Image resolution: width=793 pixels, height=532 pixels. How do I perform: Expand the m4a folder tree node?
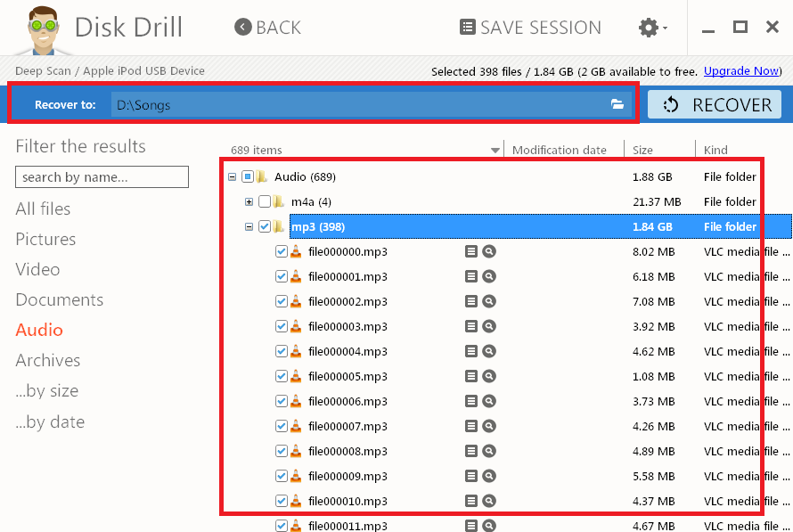[x=249, y=202]
